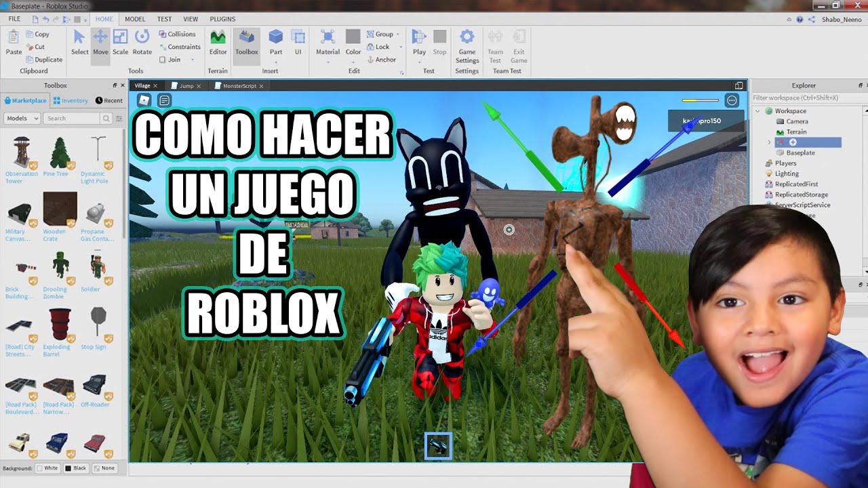The width and height of the screenshot is (868, 488).
Task: Choose the Scale tool
Action: click(x=120, y=42)
